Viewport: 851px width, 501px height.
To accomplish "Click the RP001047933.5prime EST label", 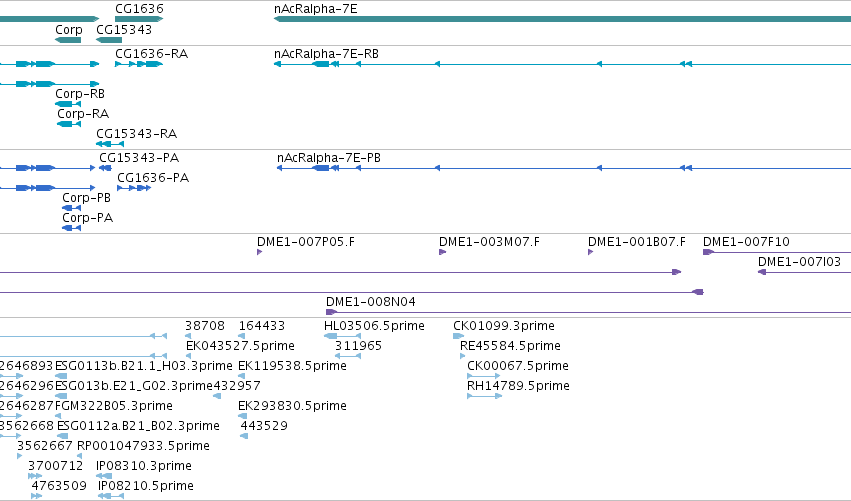I will point(143,446).
